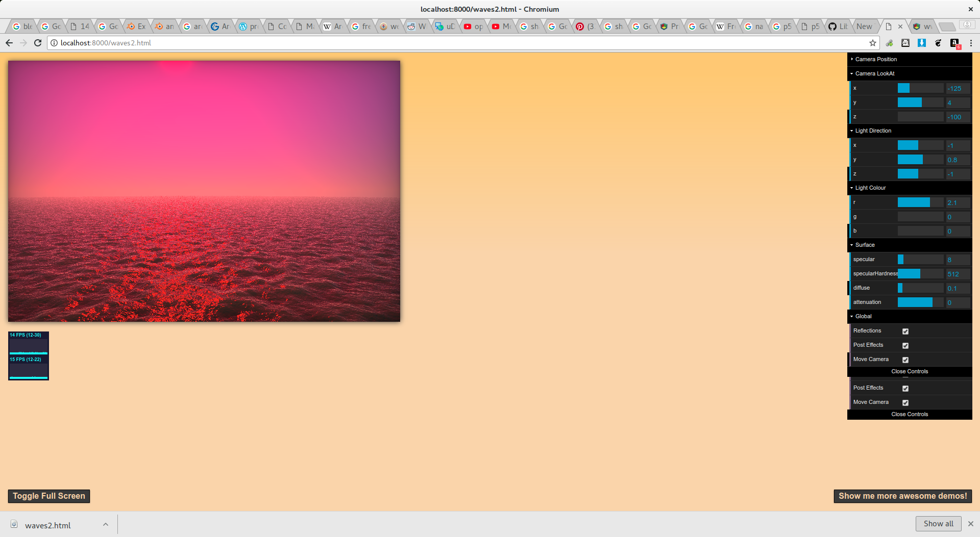The image size is (980, 537).
Task: Toggle Move Camera checkbox in the bottom row
Action: [x=905, y=402]
